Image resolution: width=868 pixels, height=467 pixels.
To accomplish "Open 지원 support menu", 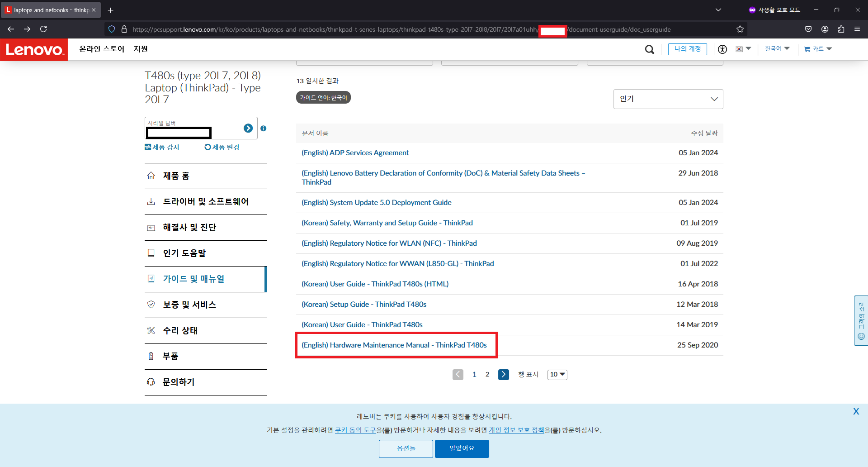I will 141,49.
